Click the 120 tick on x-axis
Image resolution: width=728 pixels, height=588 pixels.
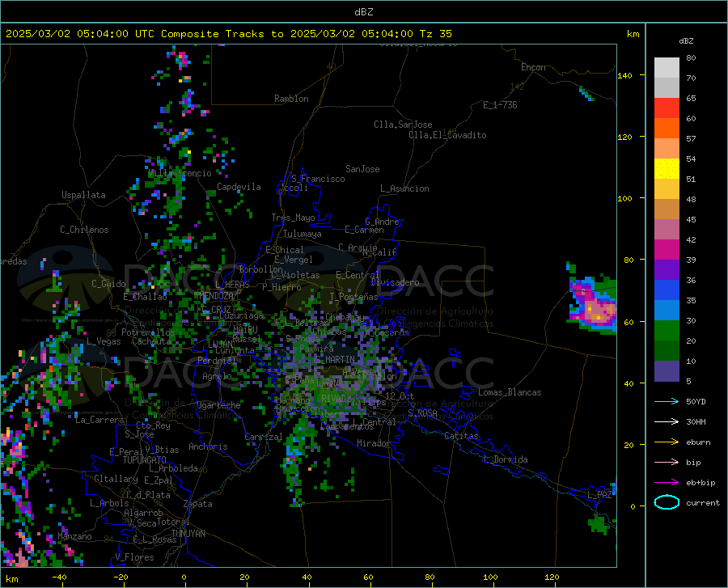(552, 577)
